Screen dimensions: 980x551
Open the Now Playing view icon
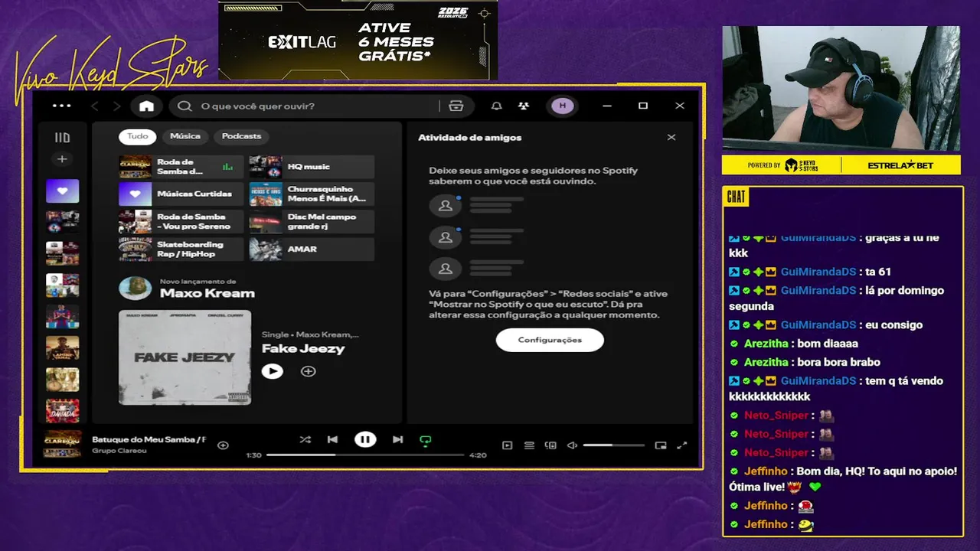[x=507, y=445]
